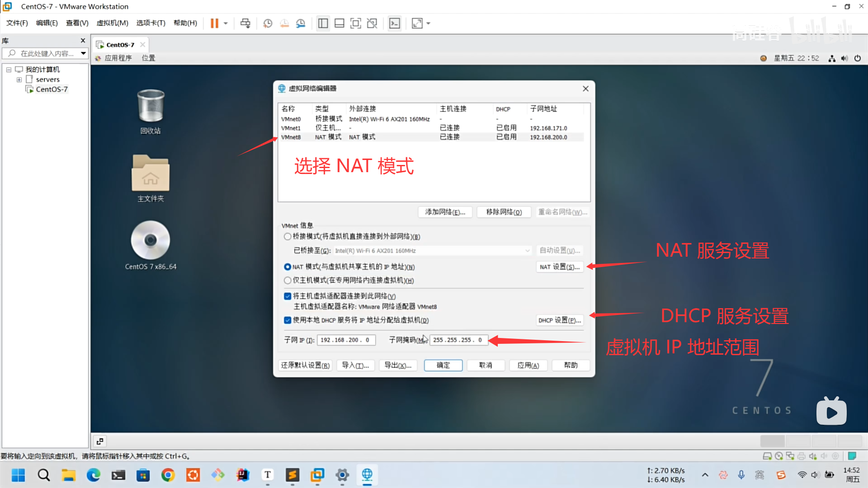Open the power options dropdown arrow
868x488 pixels.
pos(226,23)
